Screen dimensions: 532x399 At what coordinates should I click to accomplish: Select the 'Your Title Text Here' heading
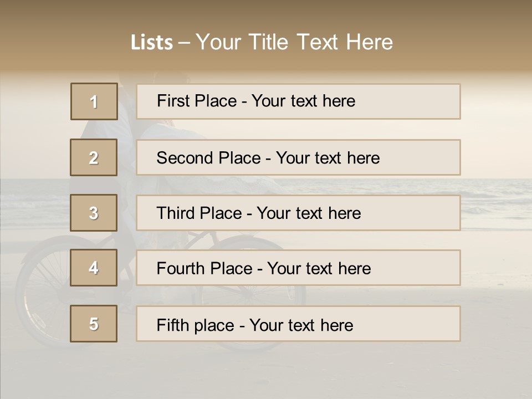point(294,42)
